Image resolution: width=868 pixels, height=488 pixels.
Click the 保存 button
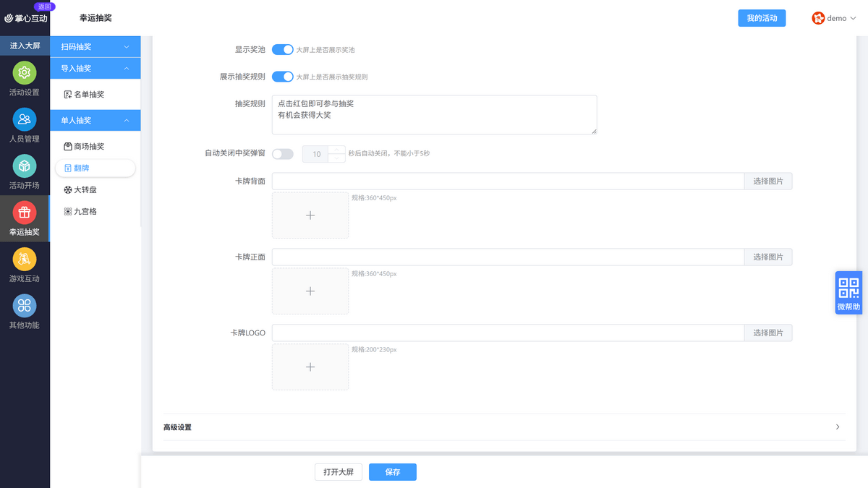click(393, 472)
